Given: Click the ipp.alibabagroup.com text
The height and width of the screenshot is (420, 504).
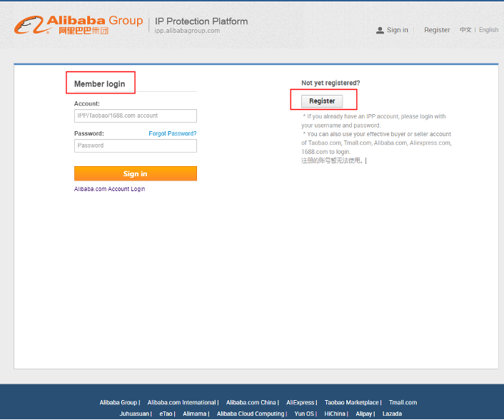Looking at the screenshot, I should click(187, 31).
